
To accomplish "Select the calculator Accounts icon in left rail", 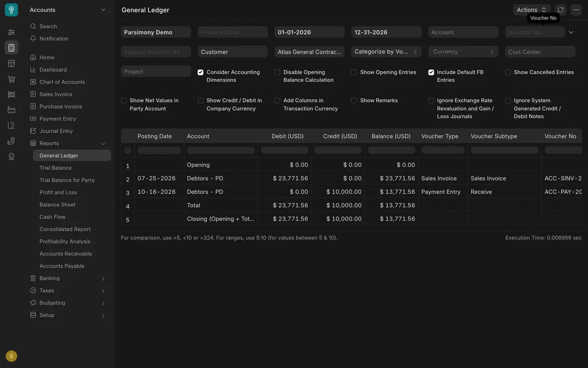I will (11, 48).
